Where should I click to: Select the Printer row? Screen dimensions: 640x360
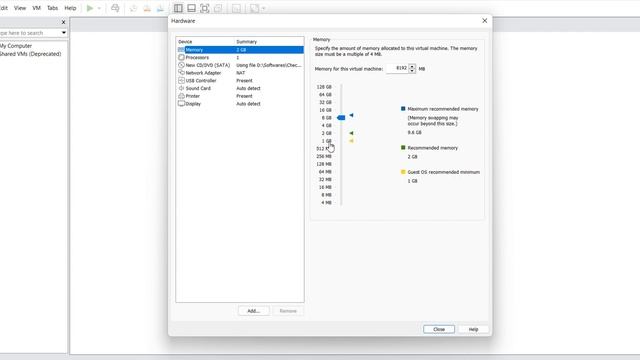pos(240,96)
